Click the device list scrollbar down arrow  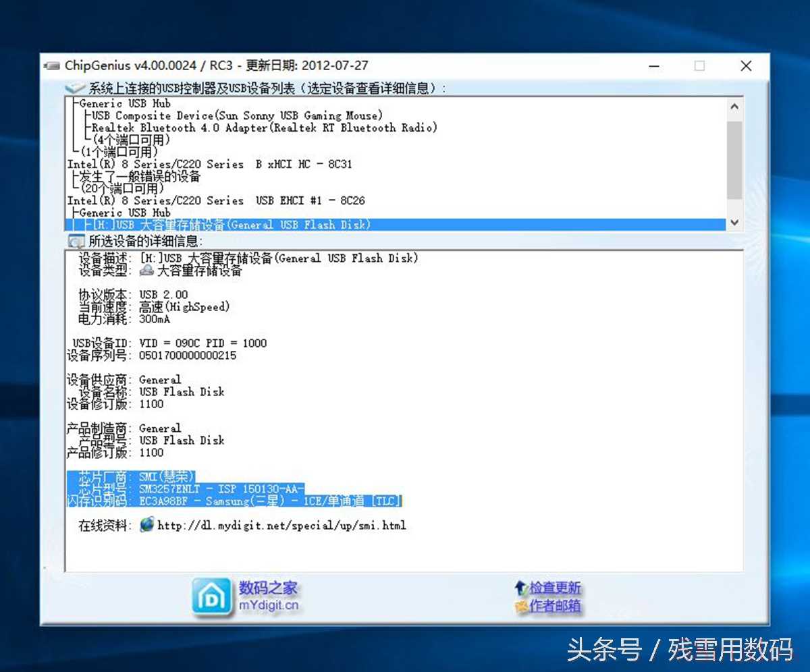pyautogui.click(x=734, y=222)
